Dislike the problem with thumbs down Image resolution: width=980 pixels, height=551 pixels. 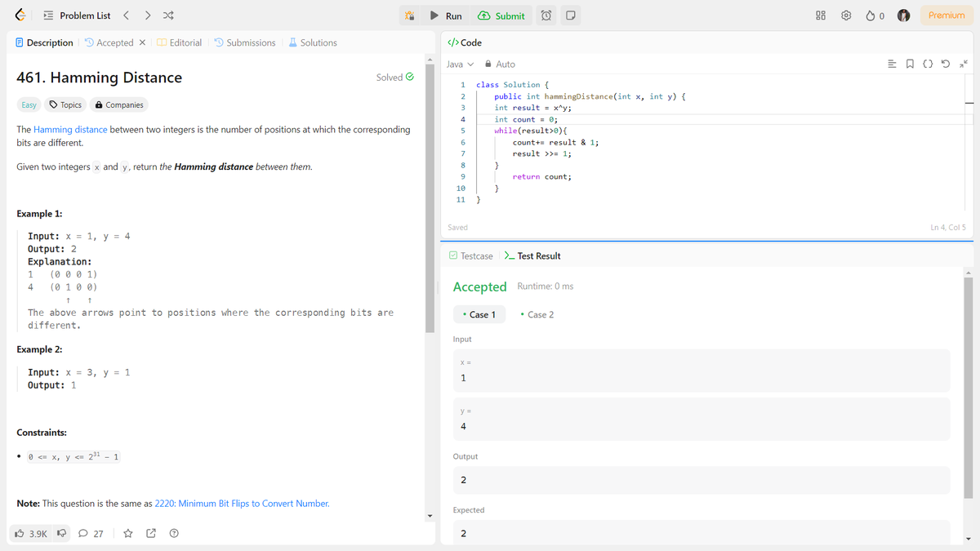[x=61, y=534]
